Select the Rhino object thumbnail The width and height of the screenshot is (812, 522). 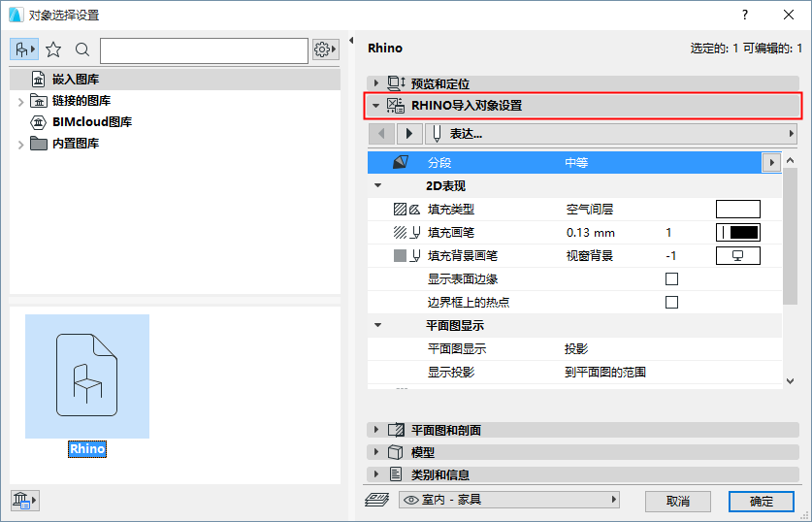87,375
